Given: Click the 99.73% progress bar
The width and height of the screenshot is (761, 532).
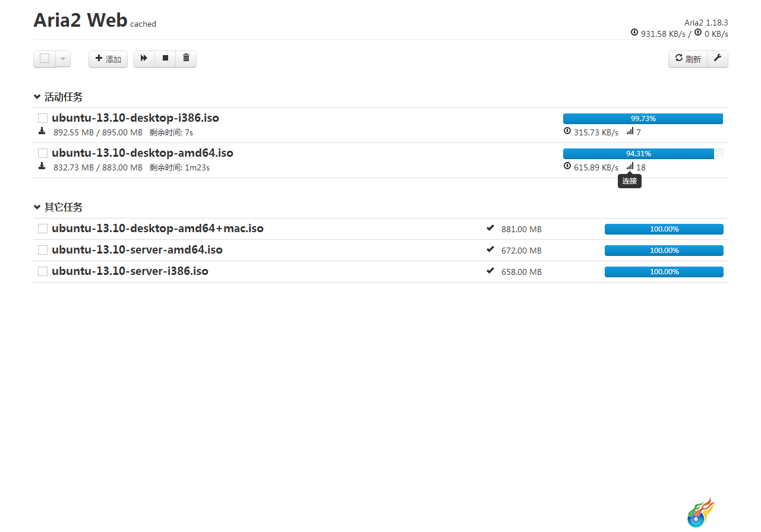Looking at the screenshot, I should (x=643, y=119).
